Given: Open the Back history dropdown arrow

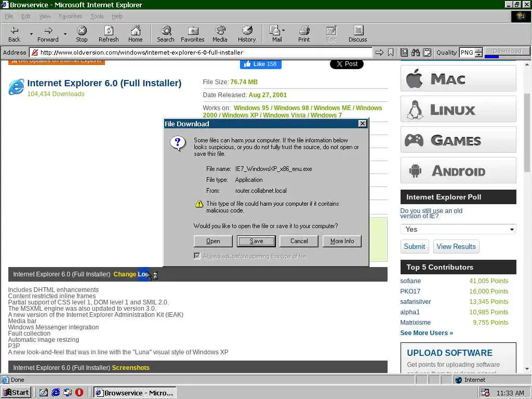Looking at the screenshot, I should pyautogui.click(x=31, y=34).
